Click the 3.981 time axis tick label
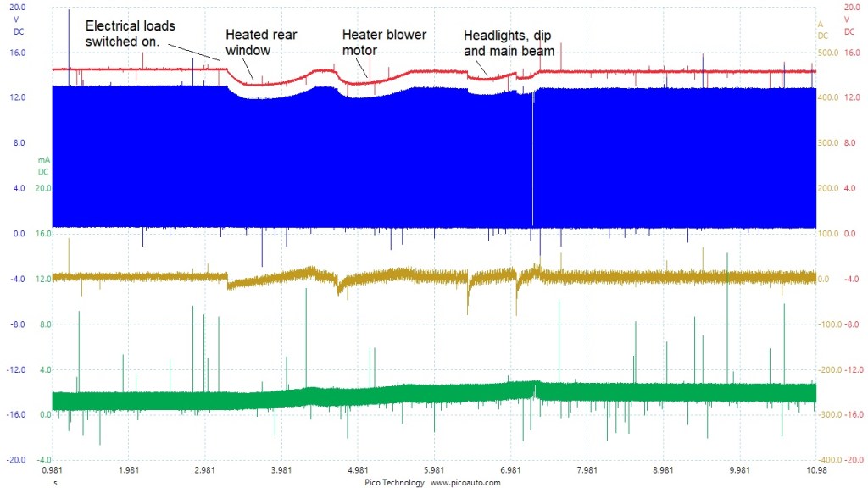The height and width of the screenshot is (488, 868). point(281,469)
